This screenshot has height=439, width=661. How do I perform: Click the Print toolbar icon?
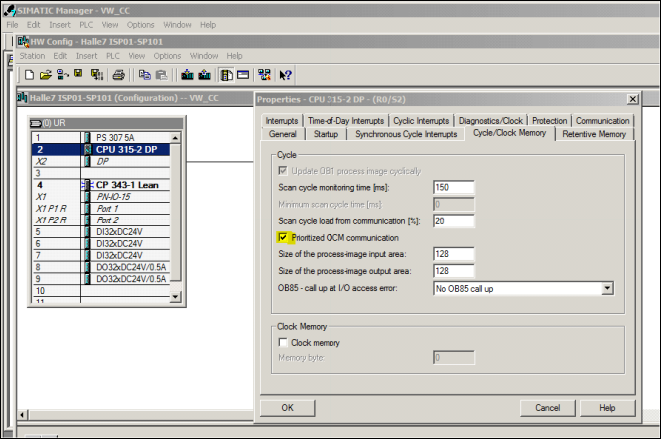118,75
